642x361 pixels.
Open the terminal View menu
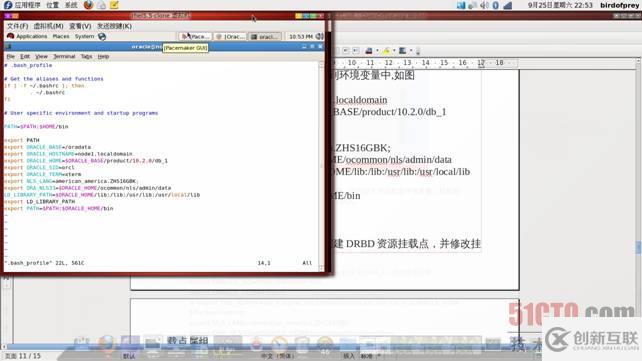(41, 56)
